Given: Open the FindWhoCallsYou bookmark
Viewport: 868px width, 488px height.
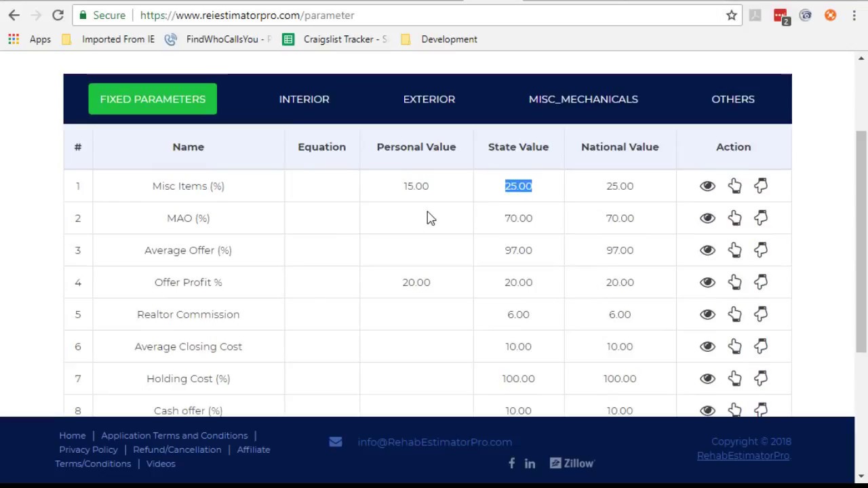Looking at the screenshot, I should [218, 39].
